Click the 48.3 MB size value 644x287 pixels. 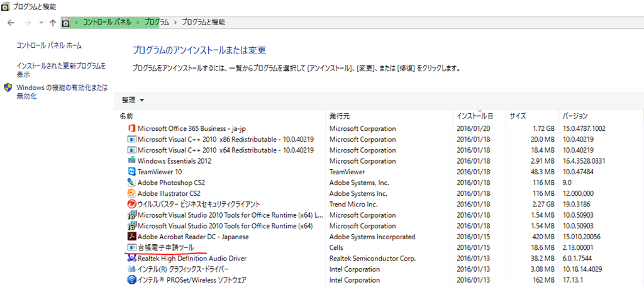click(542, 171)
